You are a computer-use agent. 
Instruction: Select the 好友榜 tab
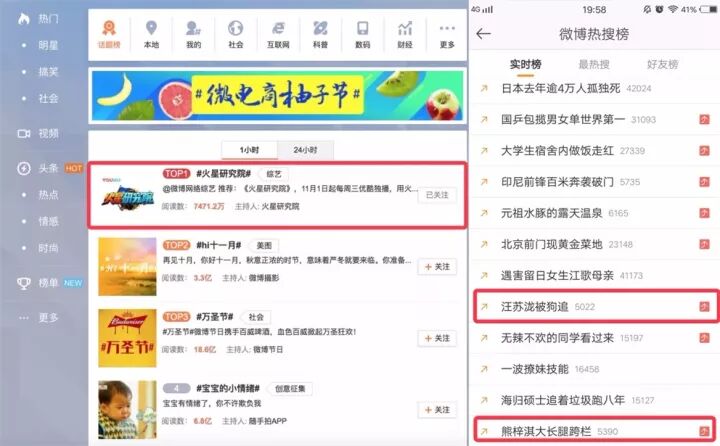(662, 64)
